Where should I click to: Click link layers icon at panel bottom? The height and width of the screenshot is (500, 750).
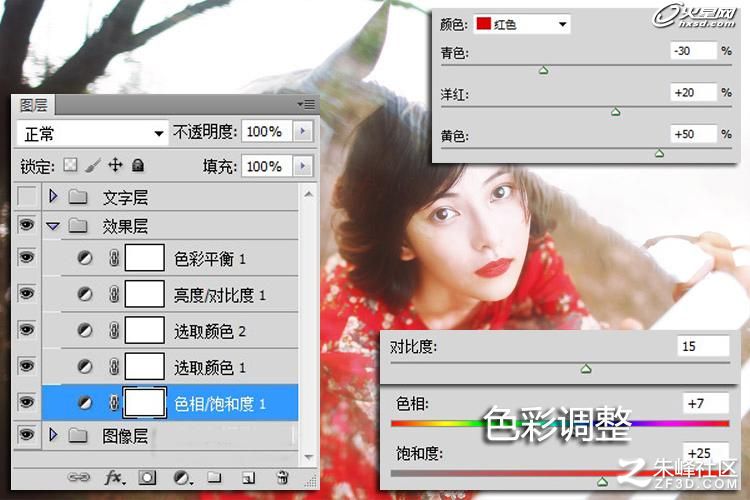[x=79, y=477]
